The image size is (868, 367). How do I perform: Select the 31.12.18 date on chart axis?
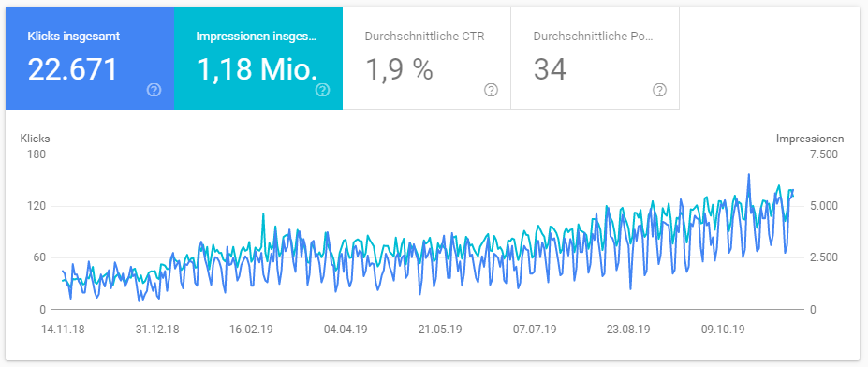click(x=157, y=330)
